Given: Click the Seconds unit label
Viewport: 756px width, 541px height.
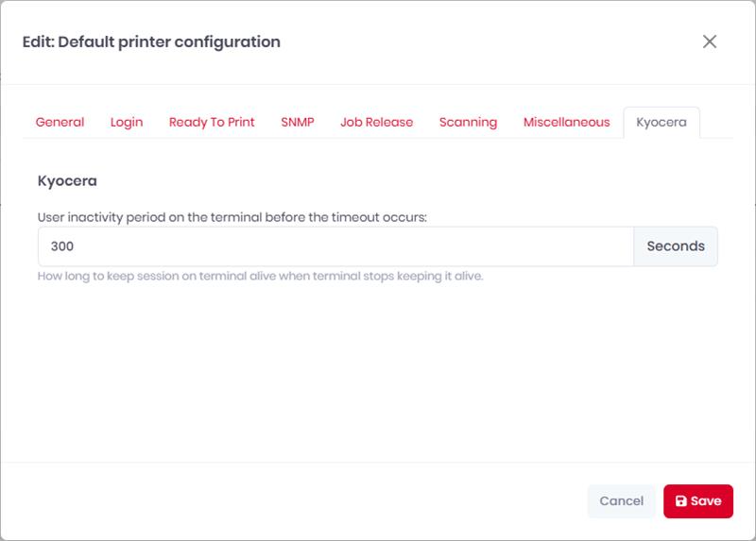Looking at the screenshot, I should [676, 246].
